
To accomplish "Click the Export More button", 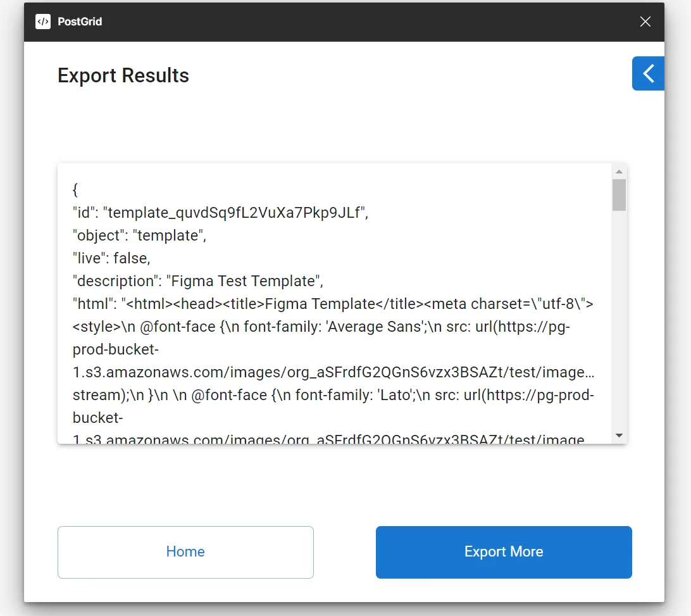I will [x=503, y=551].
